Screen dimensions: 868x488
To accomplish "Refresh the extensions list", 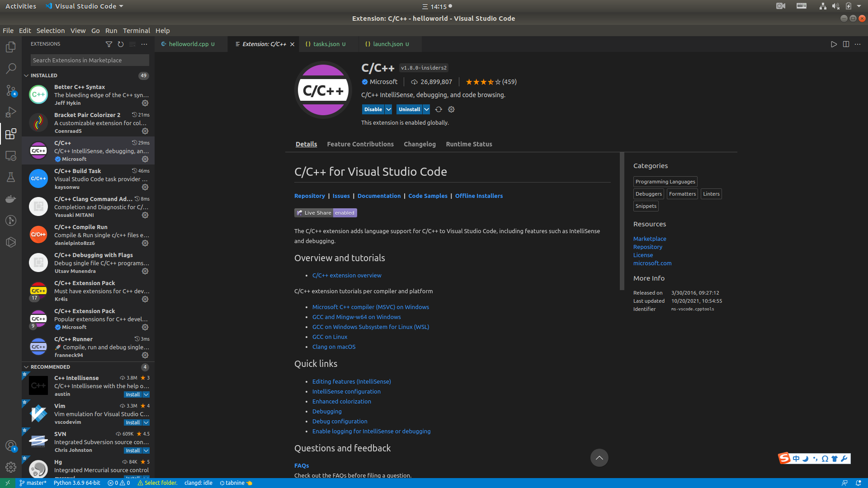I will [121, 44].
